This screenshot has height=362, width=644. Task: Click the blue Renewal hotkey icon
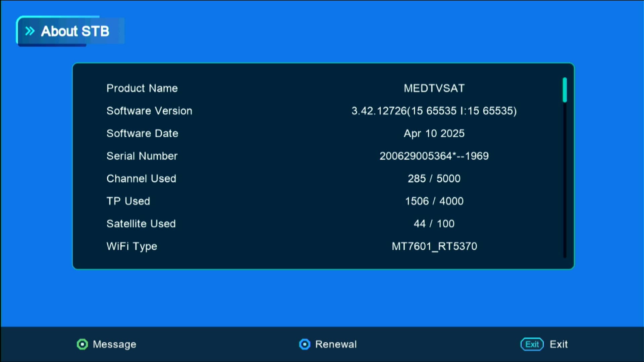[x=305, y=344]
